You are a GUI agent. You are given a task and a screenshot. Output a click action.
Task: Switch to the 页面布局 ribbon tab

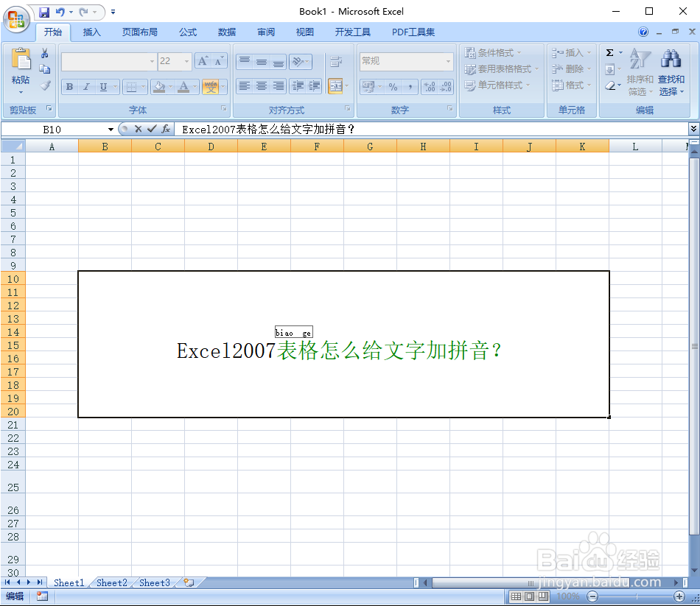140,32
